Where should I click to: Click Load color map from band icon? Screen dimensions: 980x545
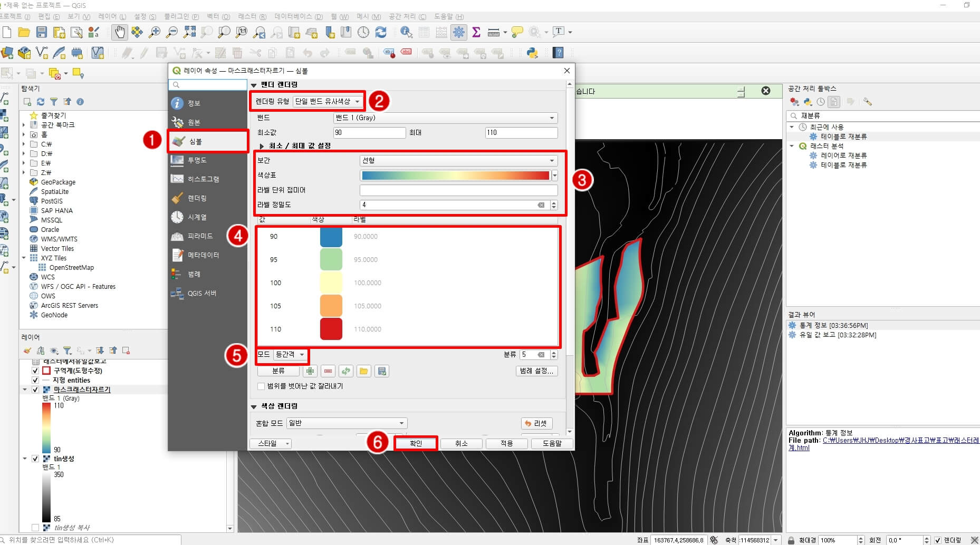346,371
